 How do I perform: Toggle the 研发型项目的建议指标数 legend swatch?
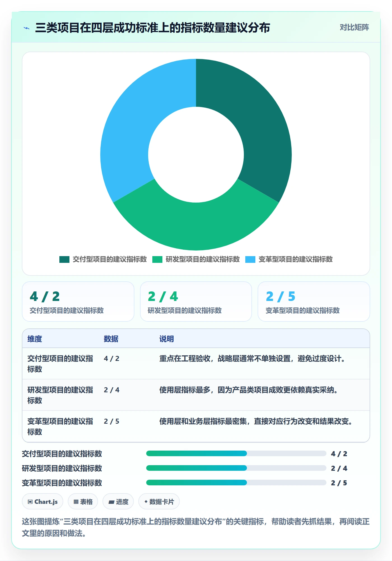[157, 259]
